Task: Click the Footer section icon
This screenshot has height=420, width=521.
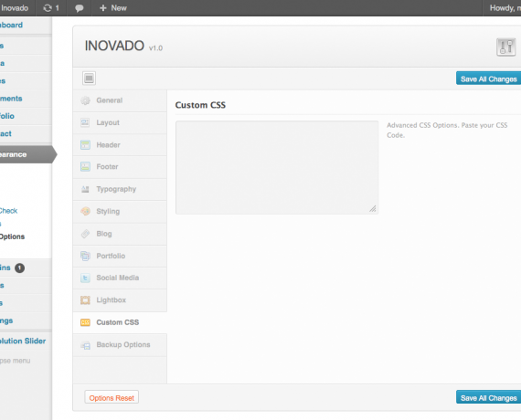Action: (85, 167)
